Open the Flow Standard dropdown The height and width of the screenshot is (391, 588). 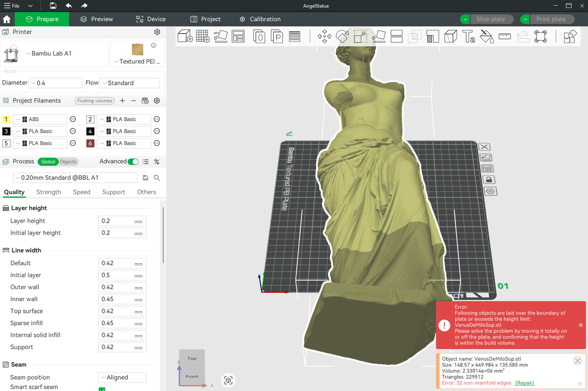click(x=130, y=83)
